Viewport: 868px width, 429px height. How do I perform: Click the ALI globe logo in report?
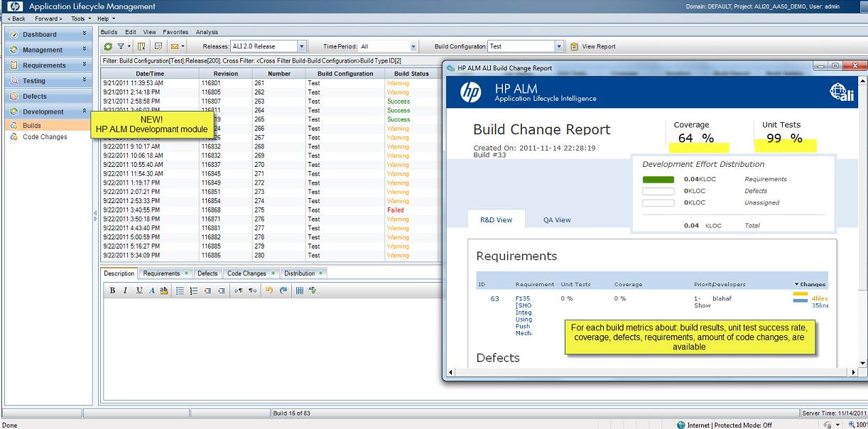click(841, 93)
